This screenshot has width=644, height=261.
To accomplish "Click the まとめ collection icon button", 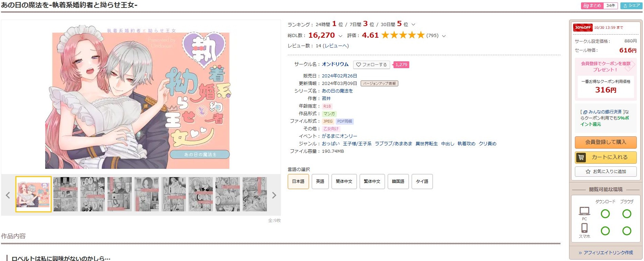I will pyautogui.click(x=592, y=5).
